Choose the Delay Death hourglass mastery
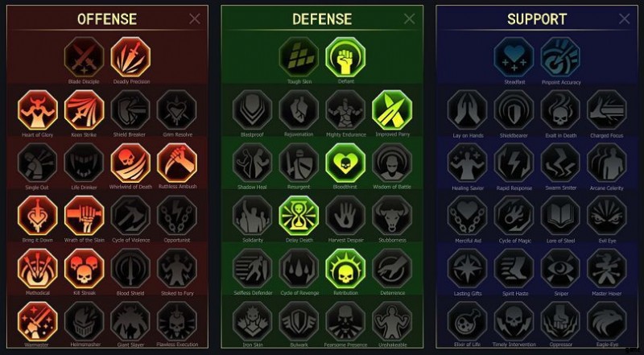 pos(299,216)
